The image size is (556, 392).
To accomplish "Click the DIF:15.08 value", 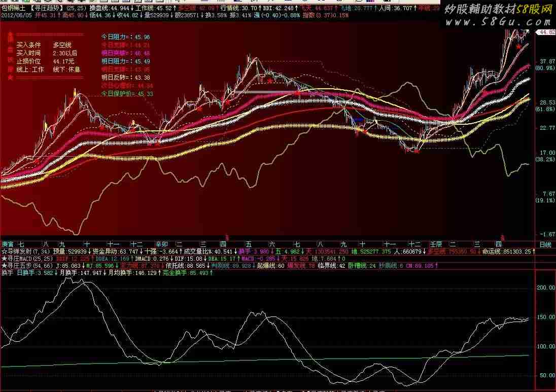I will tap(188, 259).
